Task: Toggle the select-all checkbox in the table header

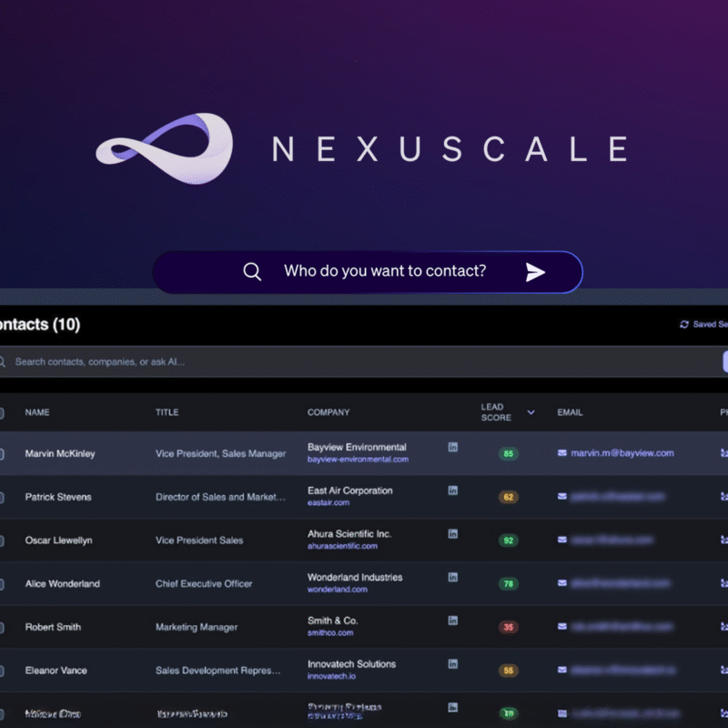Action: pos(2,412)
